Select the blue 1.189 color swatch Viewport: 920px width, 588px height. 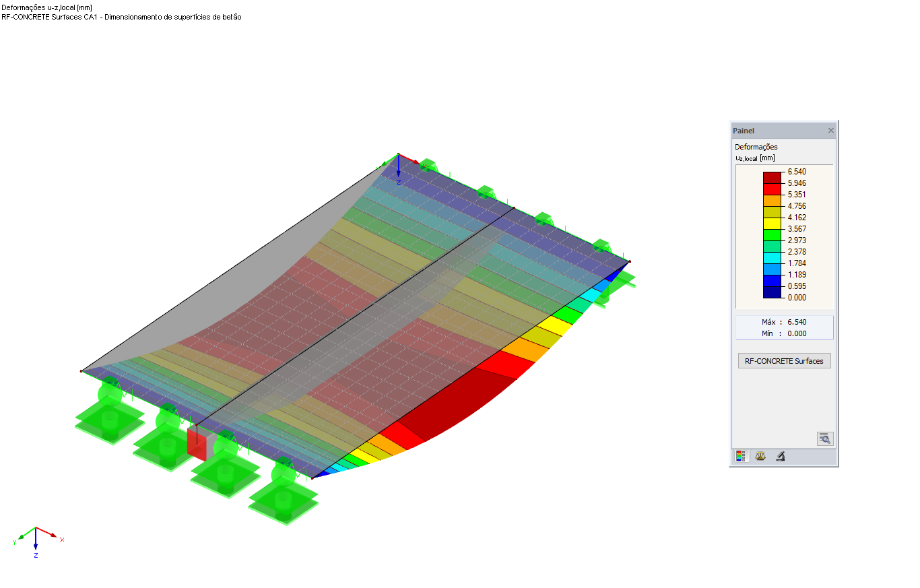coord(772,281)
